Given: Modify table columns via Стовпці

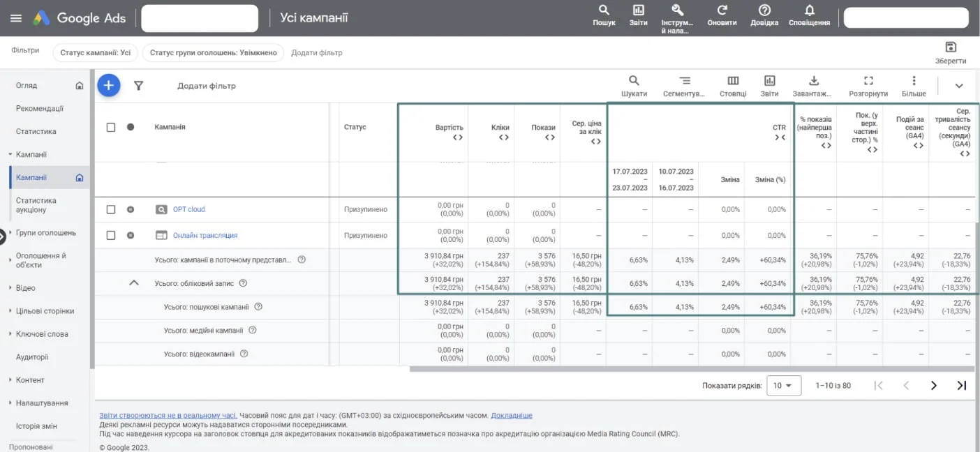Looking at the screenshot, I should [x=733, y=86].
